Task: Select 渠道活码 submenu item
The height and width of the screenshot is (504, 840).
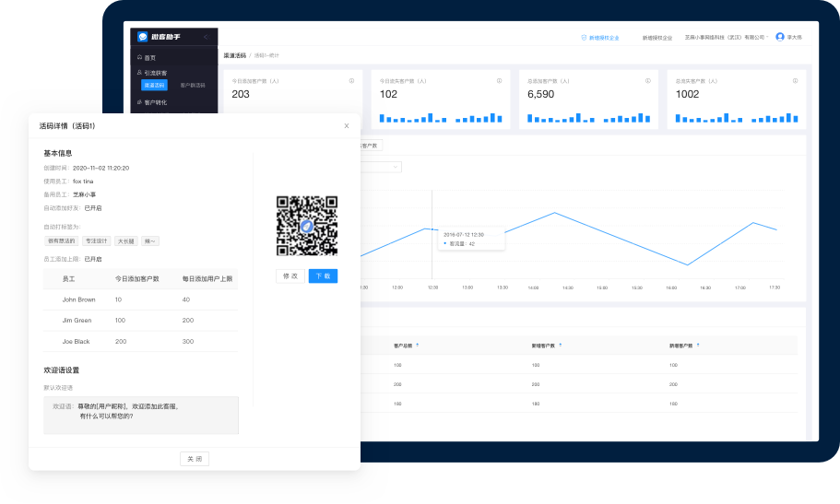Action: [x=154, y=85]
